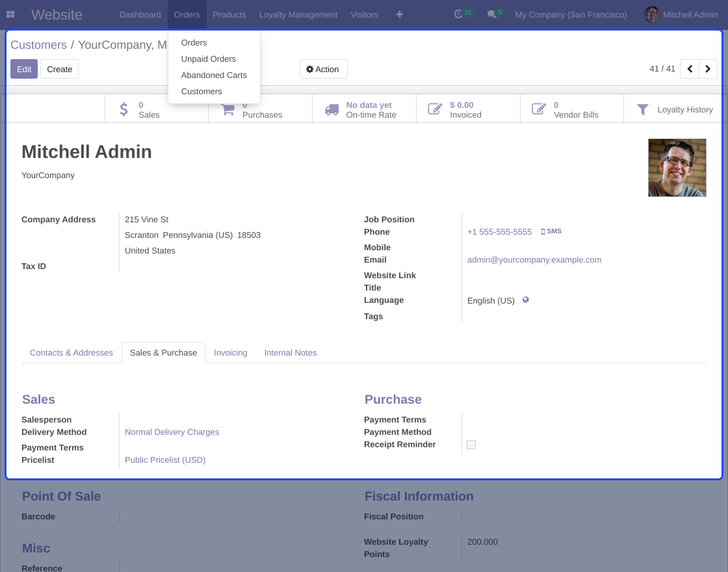Click the shopping cart Purchases icon
728x572 pixels.
point(227,110)
